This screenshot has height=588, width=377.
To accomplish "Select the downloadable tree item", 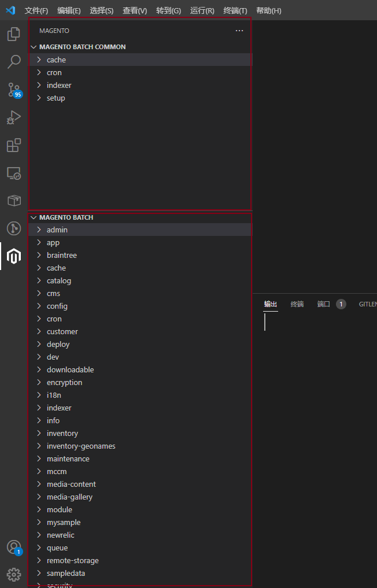I will 141,370.
